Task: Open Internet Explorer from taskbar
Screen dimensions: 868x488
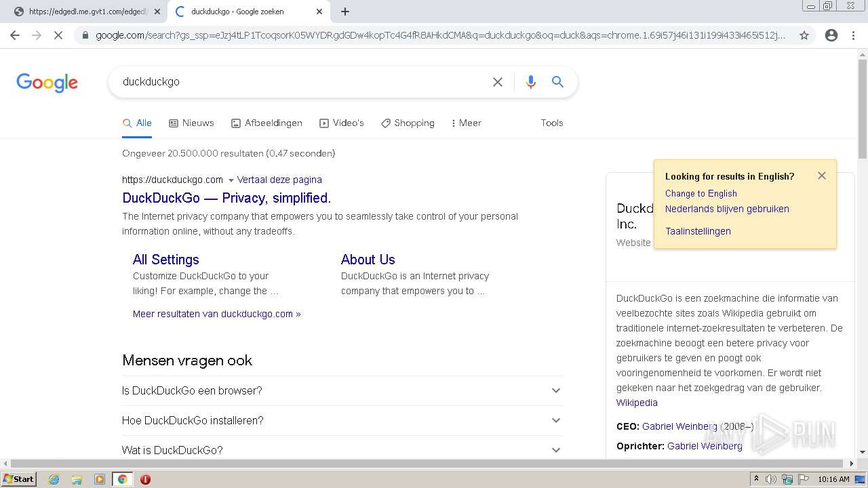Action: pos(54,479)
